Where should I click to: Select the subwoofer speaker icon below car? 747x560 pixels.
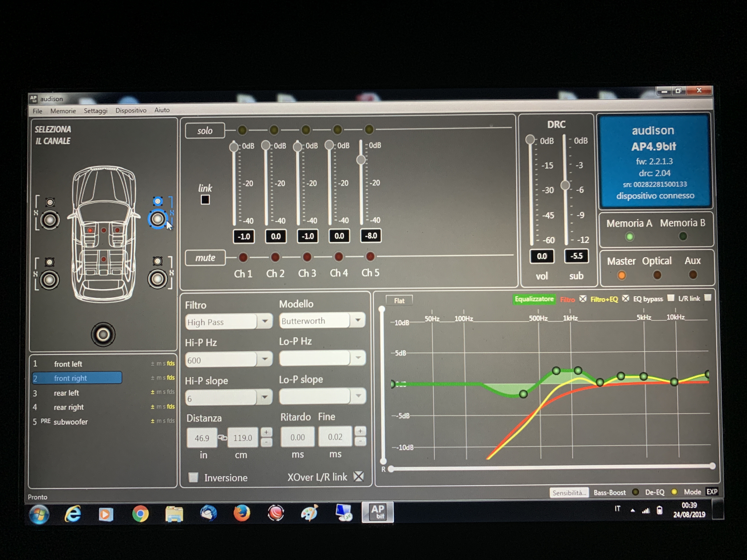[x=103, y=334]
